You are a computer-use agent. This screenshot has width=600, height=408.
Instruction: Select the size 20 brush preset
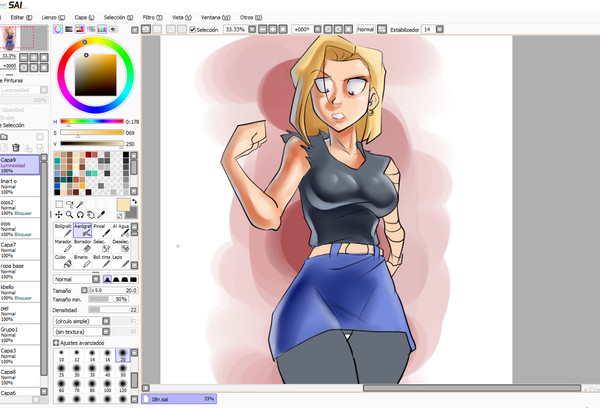123,356
